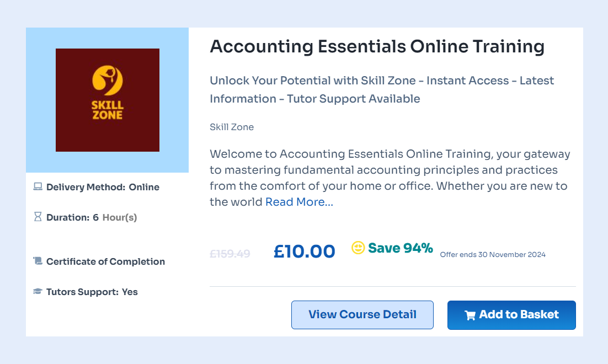The height and width of the screenshot is (364, 608).
Task: Click the shopping cart icon in the basket button
Action: tap(470, 315)
